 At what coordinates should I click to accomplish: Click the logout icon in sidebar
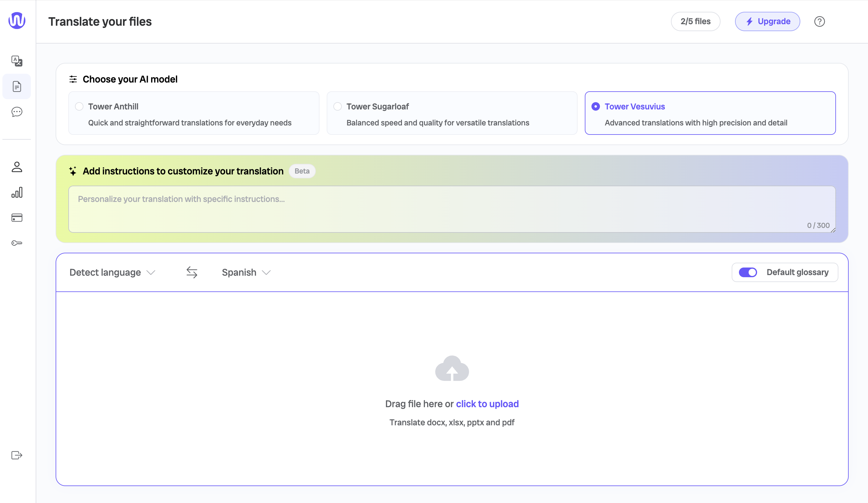17,455
